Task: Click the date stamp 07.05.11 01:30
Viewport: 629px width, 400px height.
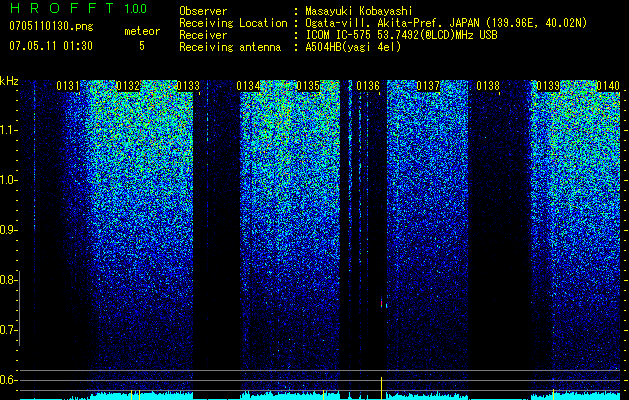Action: (x=51, y=46)
